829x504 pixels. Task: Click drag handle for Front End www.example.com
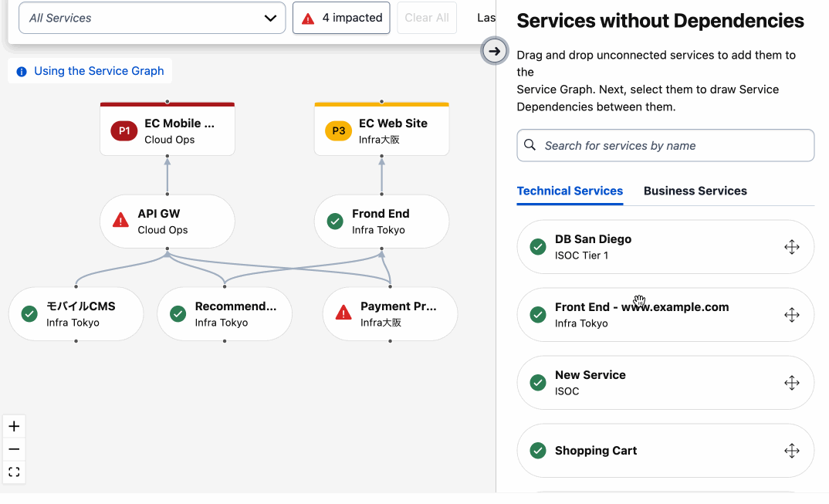point(791,315)
